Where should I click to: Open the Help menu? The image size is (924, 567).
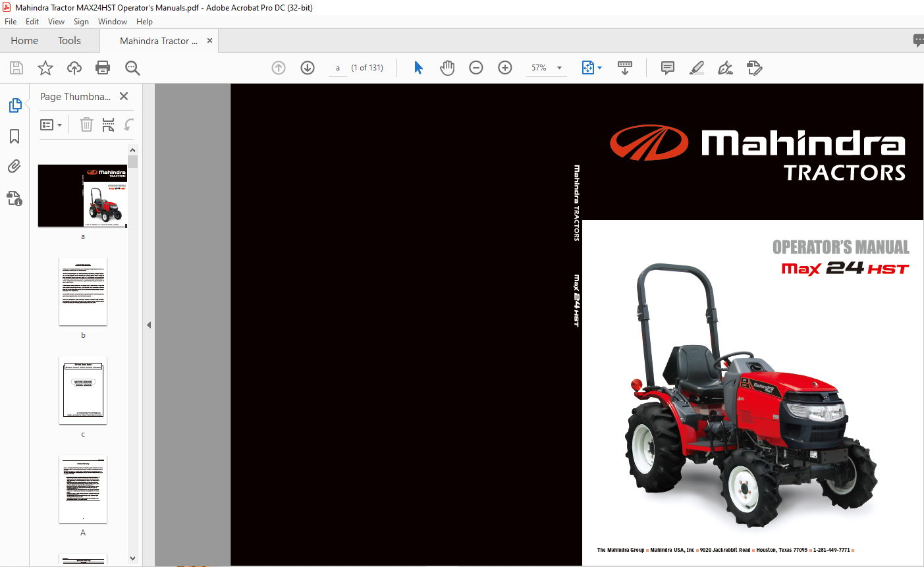144,22
